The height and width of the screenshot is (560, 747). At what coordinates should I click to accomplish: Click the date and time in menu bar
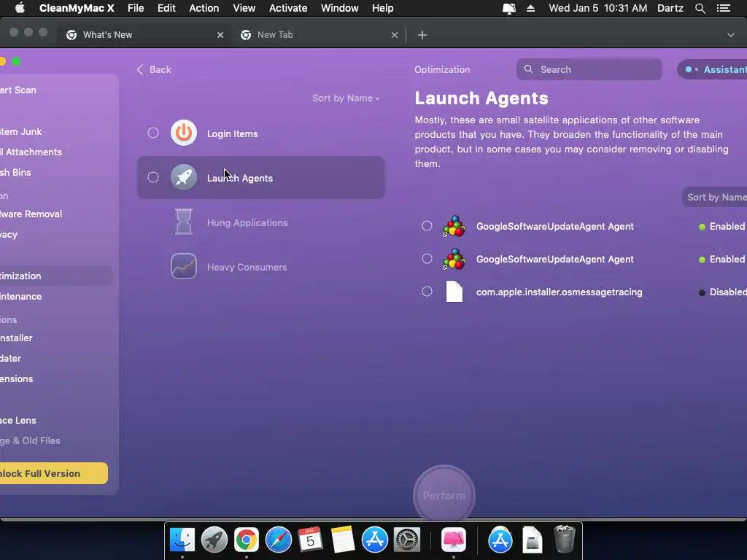(x=598, y=8)
